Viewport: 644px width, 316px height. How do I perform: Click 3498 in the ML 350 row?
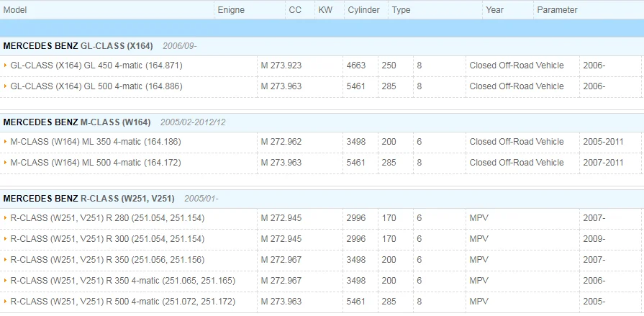[x=355, y=142]
